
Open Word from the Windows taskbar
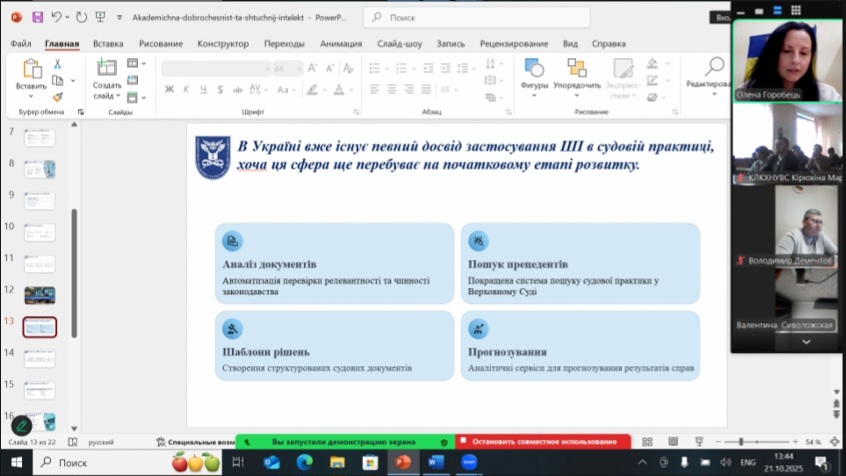point(436,462)
